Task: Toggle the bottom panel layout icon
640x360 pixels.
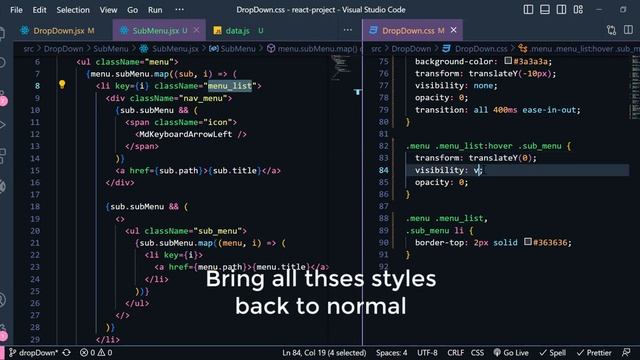Action: (x=544, y=9)
